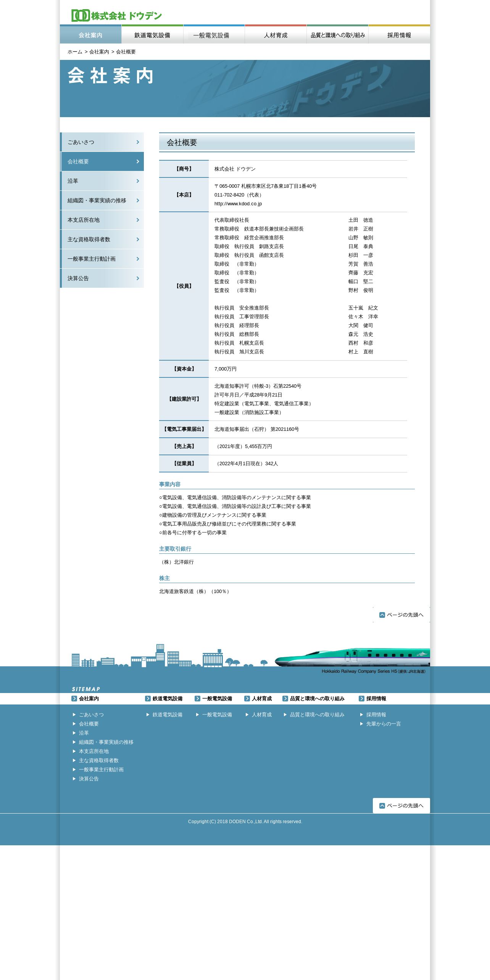Open footer sitemap link 本支店所在地
This screenshot has height=980, width=490.
tap(94, 751)
